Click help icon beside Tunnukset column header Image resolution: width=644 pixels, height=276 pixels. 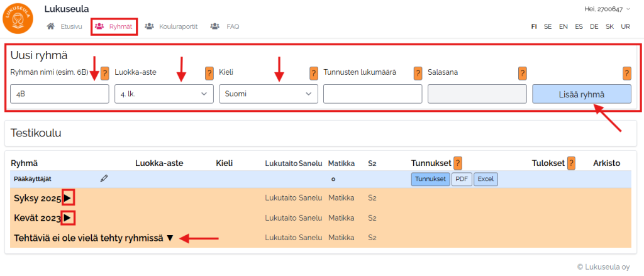[458, 163]
